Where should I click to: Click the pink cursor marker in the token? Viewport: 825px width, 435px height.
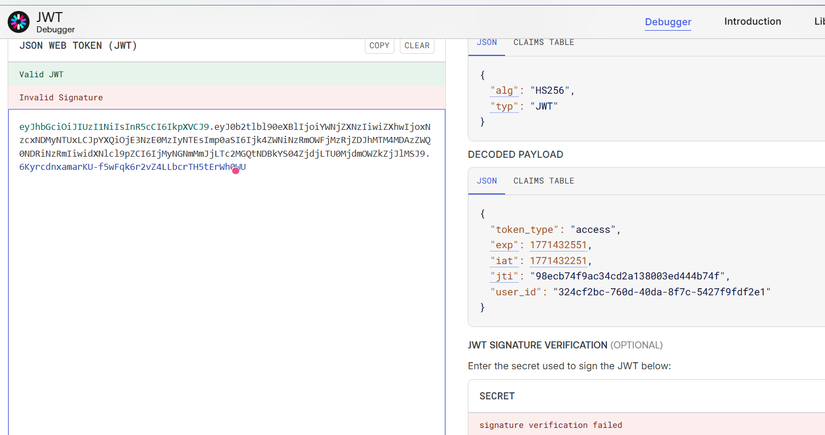(x=236, y=170)
